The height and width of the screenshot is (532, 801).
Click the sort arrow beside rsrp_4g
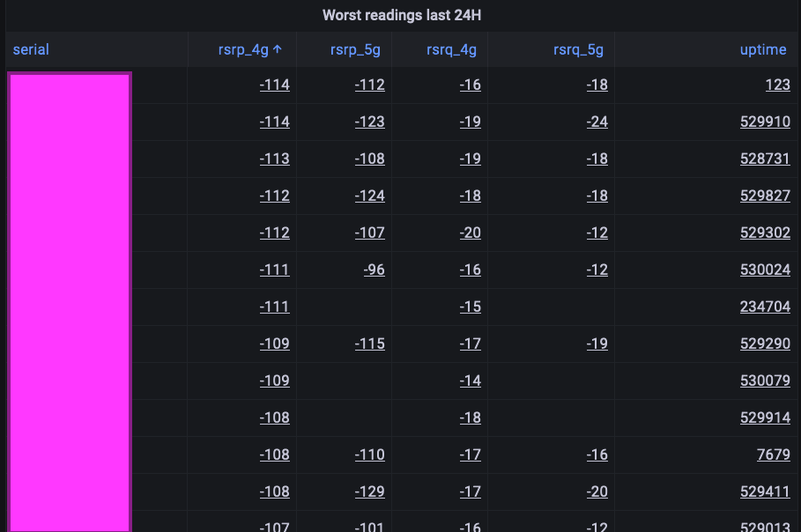tap(278, 49)
